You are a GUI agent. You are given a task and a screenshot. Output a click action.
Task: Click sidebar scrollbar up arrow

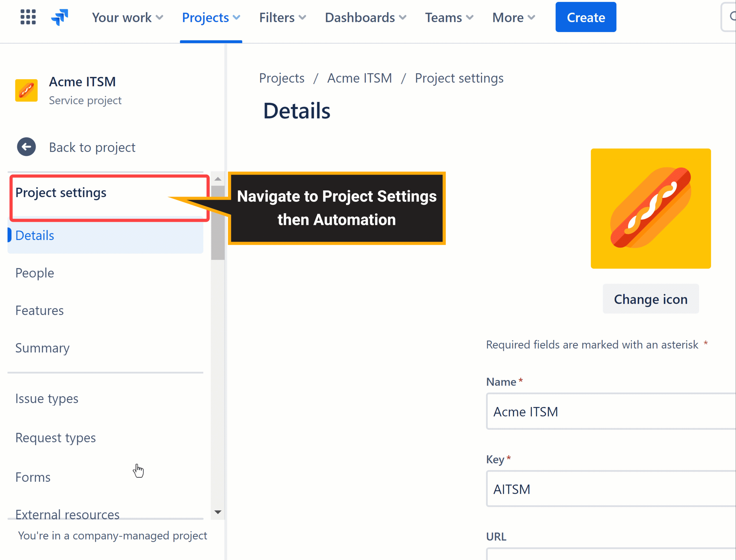(218, 179)
